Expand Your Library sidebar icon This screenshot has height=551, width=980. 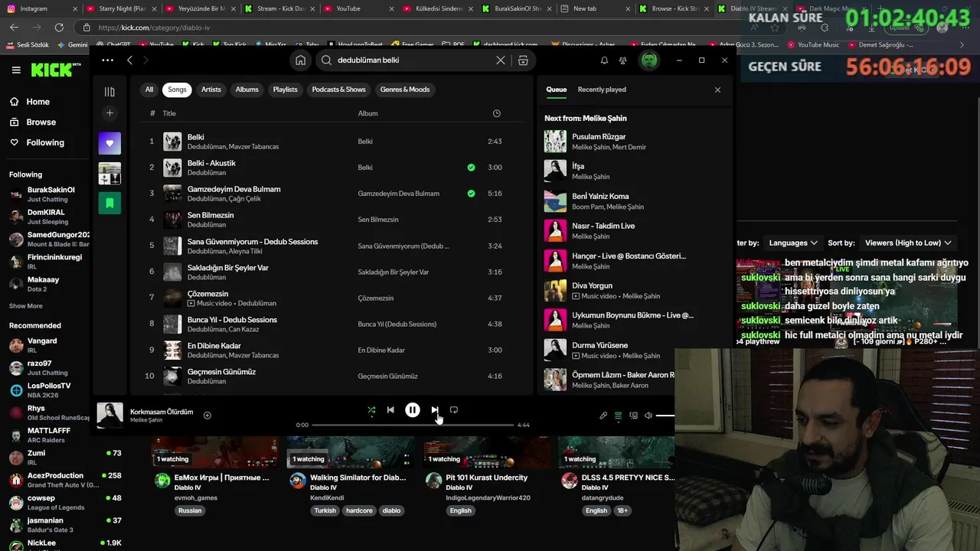tap(109, 92)
